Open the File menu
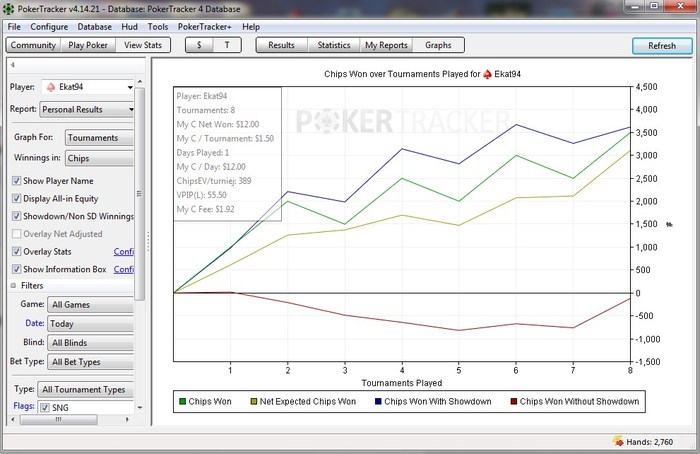 [x=14, y=27]
